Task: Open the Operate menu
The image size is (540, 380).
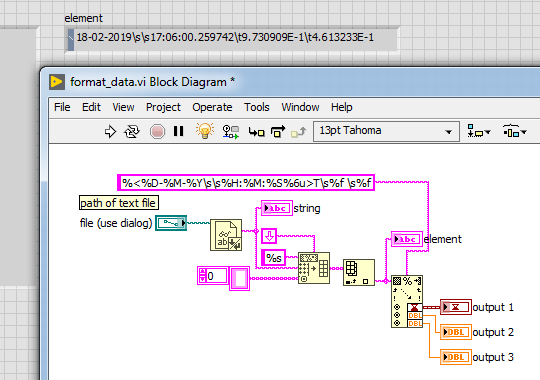Action: point(212,107)
